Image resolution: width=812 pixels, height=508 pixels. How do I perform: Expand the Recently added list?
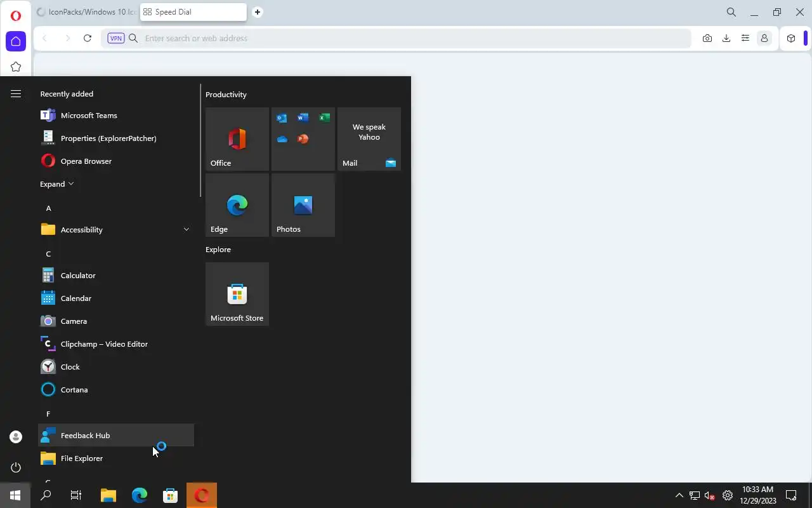tap(57, 184)
